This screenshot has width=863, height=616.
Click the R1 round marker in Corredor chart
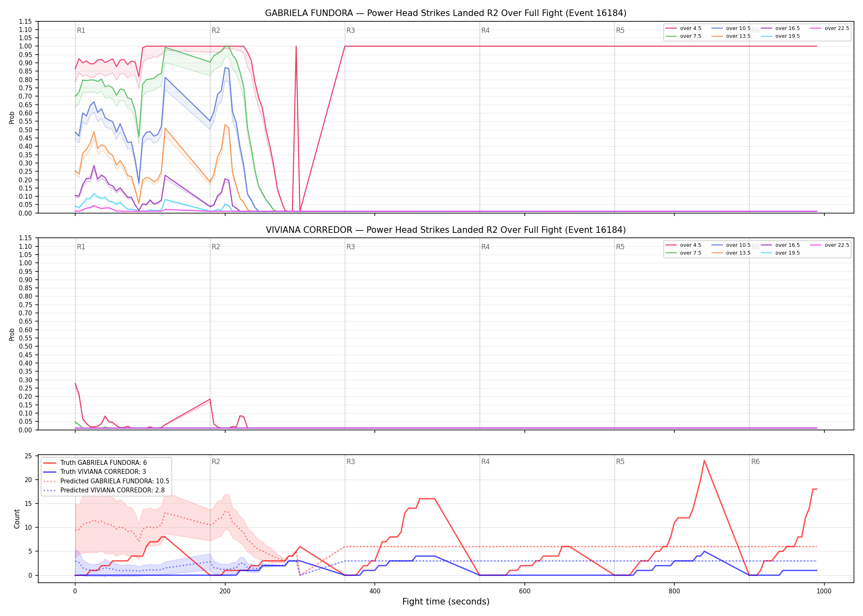(81, 247)
